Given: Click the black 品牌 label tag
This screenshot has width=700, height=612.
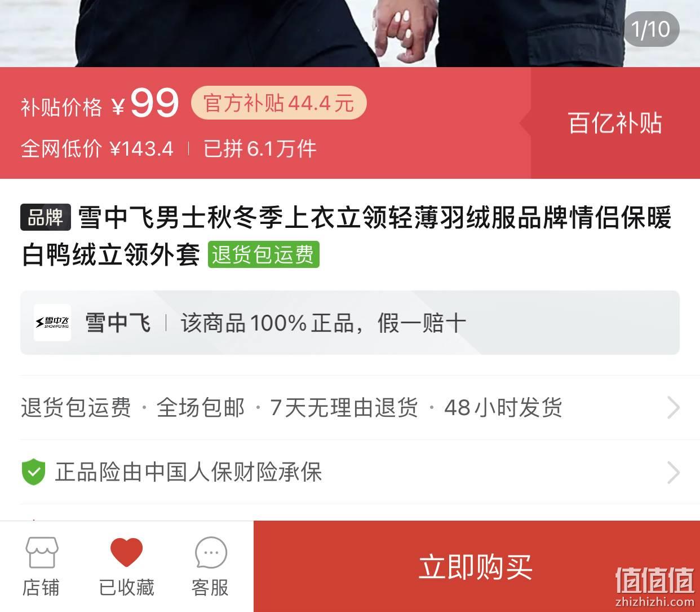Looking at the screenshot, I should point(46,217).
